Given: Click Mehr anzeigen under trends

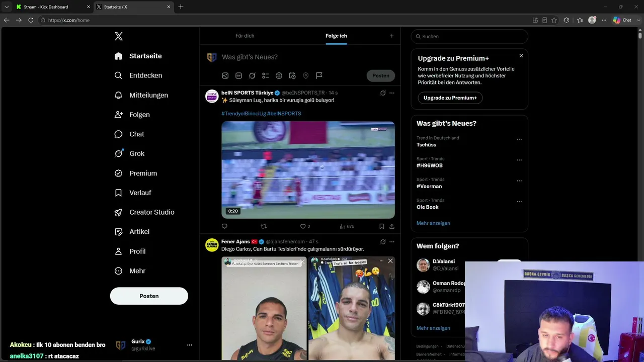Looking at the screenshot, I should click(433, 223).
